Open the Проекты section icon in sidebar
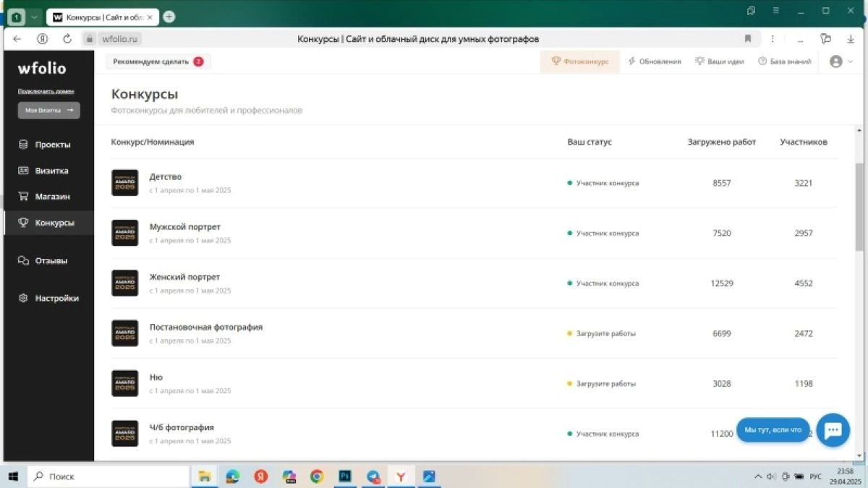868x488 pixels. [23, 145]
